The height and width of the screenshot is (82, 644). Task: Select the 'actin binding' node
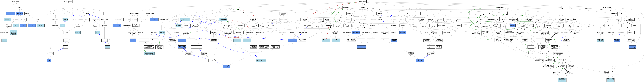pyautogui.click(x=16, y=26)
